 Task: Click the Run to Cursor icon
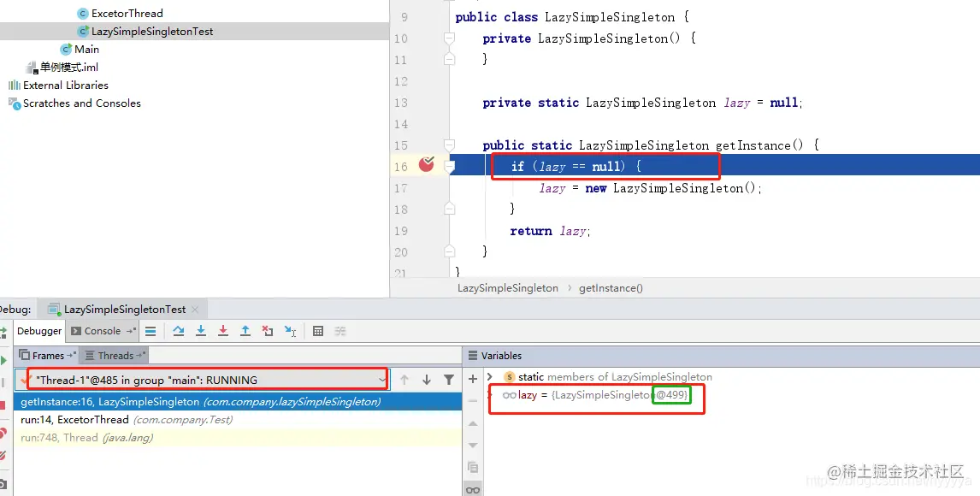(290, 331)
